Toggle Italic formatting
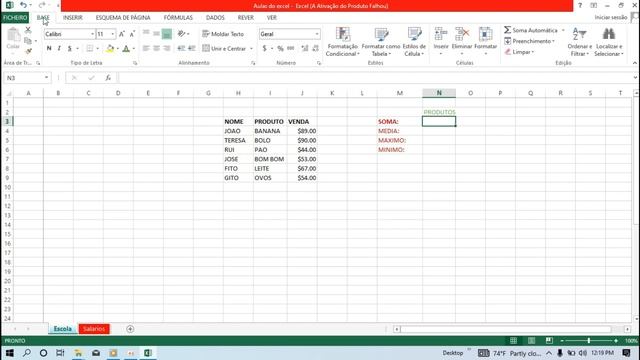This screenshot has width=640, height=360. pos(59,48)
